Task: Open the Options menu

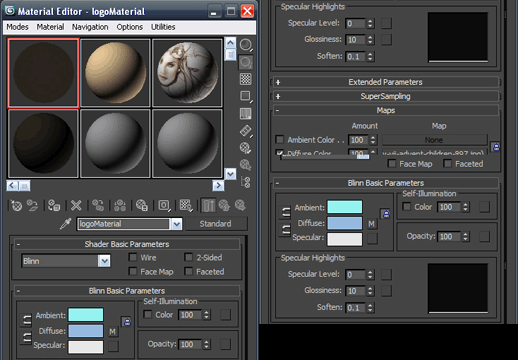Action: point(130,27)
